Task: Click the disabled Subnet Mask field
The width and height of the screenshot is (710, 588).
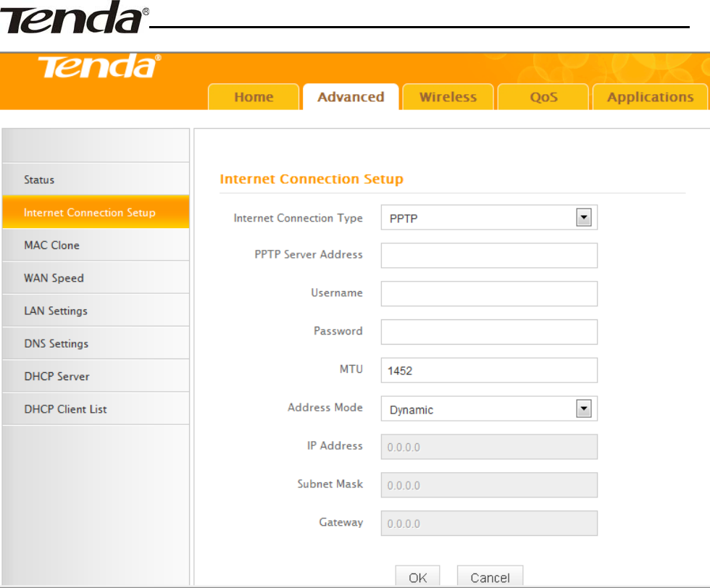Action: [489, 484]
